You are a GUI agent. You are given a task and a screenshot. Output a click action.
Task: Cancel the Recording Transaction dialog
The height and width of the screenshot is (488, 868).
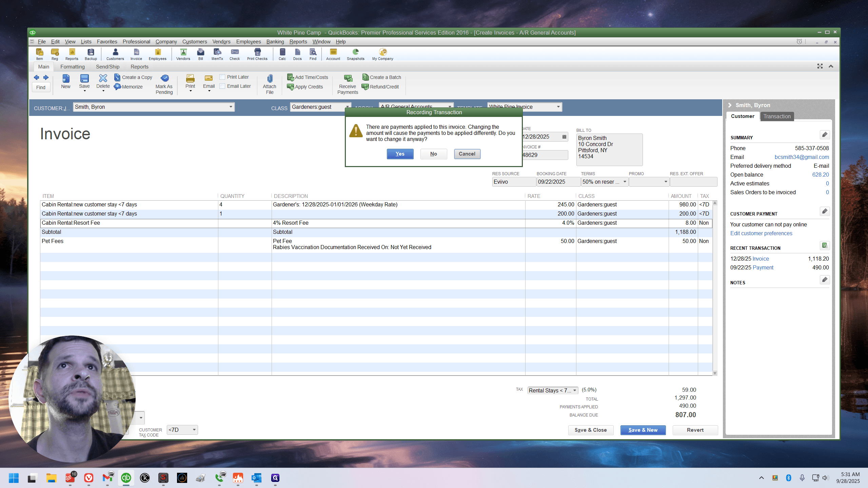467,154
